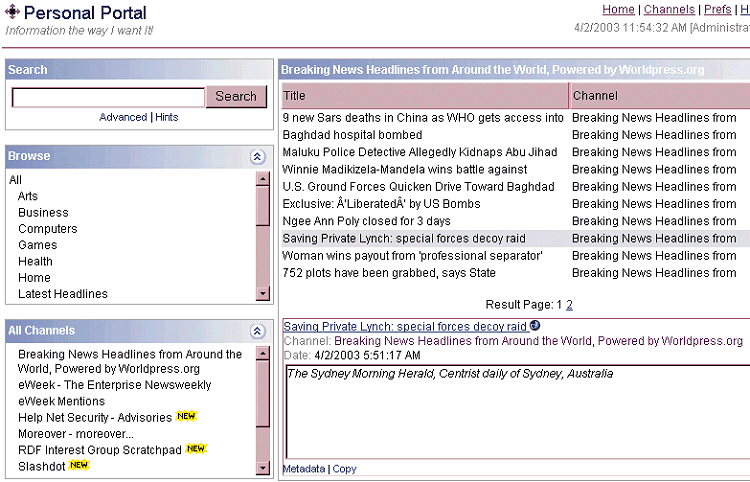
Task: Click All Channels list scroll up arrow
Action: pos(263,353)
